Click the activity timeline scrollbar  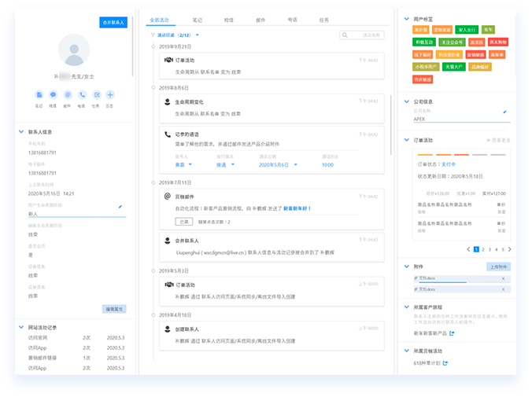pyautogui.click(x=391, y=124)
